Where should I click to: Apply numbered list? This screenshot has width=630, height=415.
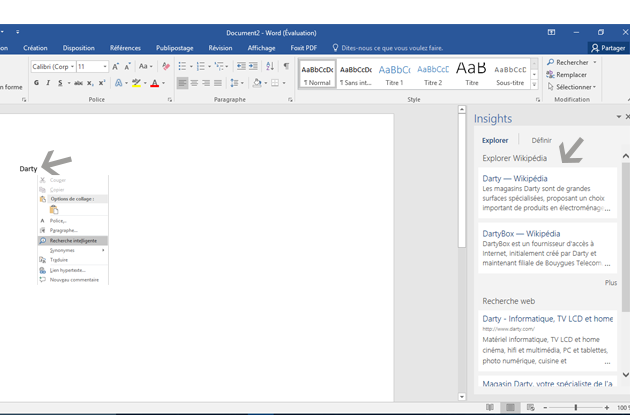[x=200, y=66]
